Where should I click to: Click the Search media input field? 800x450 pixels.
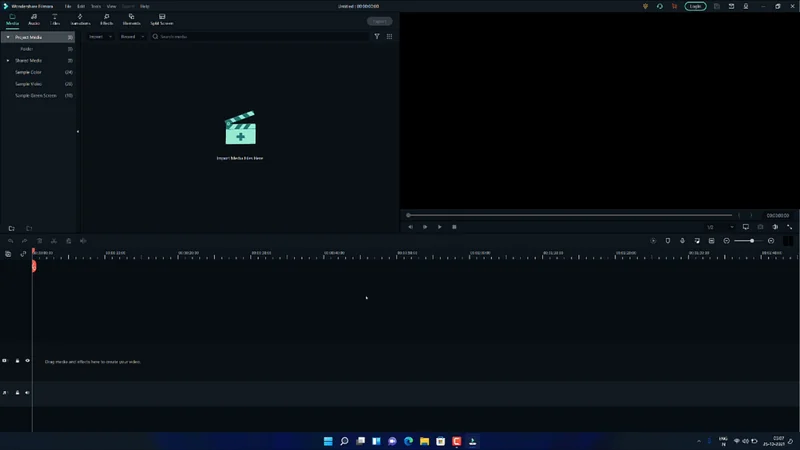point(260,36)
